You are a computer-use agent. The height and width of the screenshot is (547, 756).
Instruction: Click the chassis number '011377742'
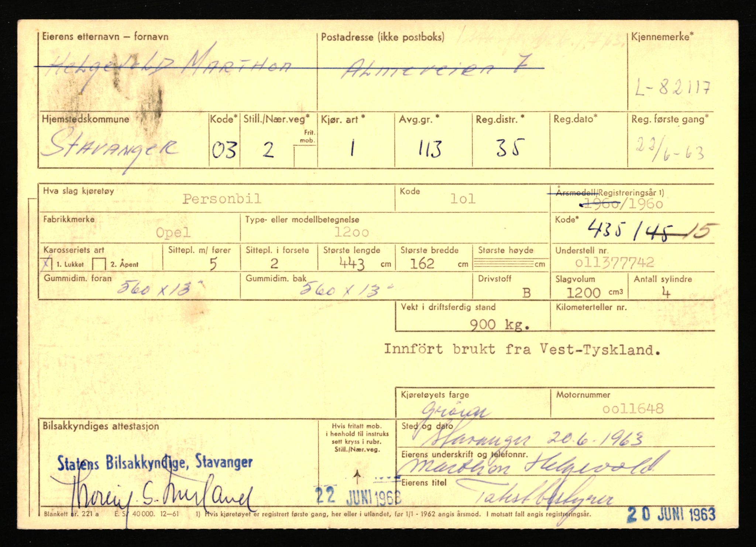click(614, 262)
